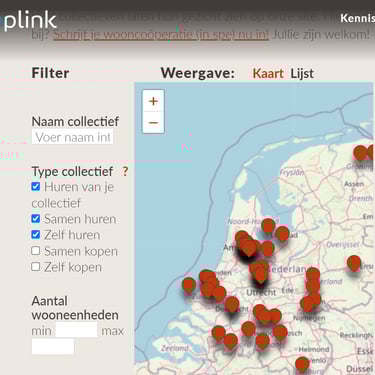Toggle the Huren van je collectief checkbox
Screen dimensions: 375x375
pos(36,186)
